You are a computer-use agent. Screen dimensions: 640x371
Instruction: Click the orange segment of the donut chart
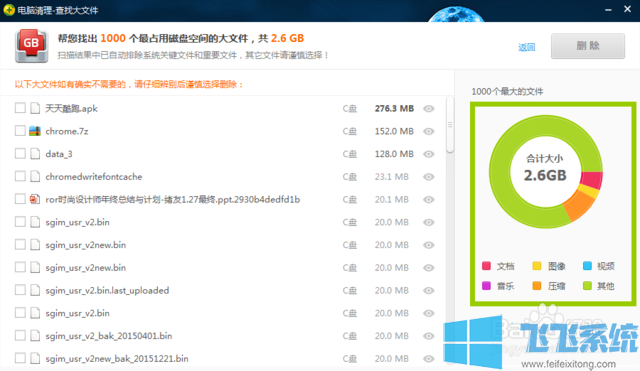tap(580, 205)
